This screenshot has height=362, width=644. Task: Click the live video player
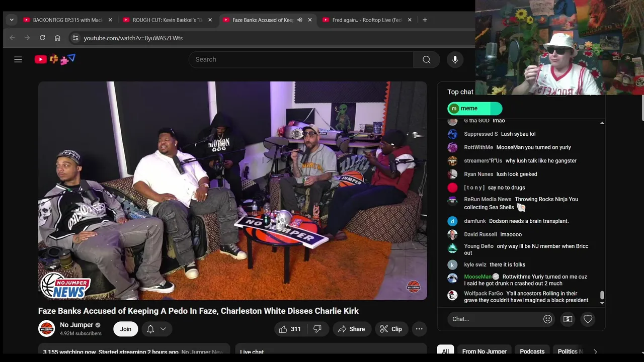pyautogui.click(x=232, y=191)
